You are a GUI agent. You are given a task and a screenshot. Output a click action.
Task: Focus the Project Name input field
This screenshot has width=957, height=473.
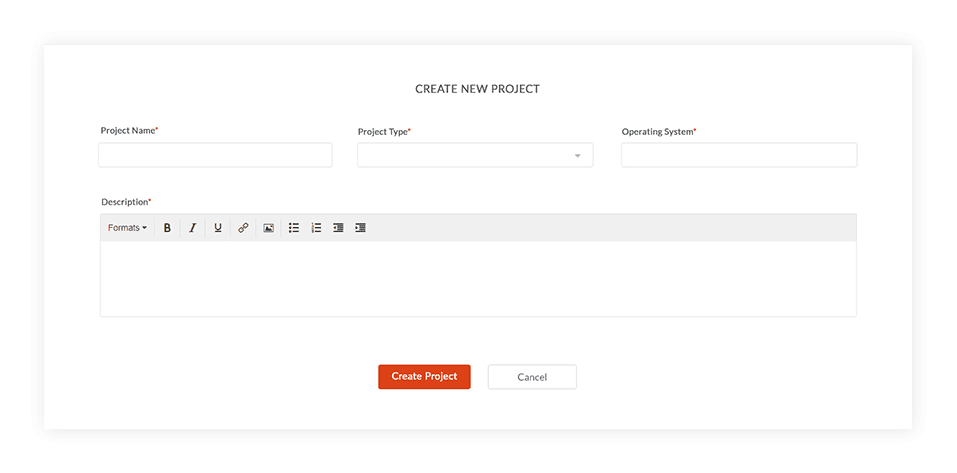pyautogui.click(x=215, y=155)
